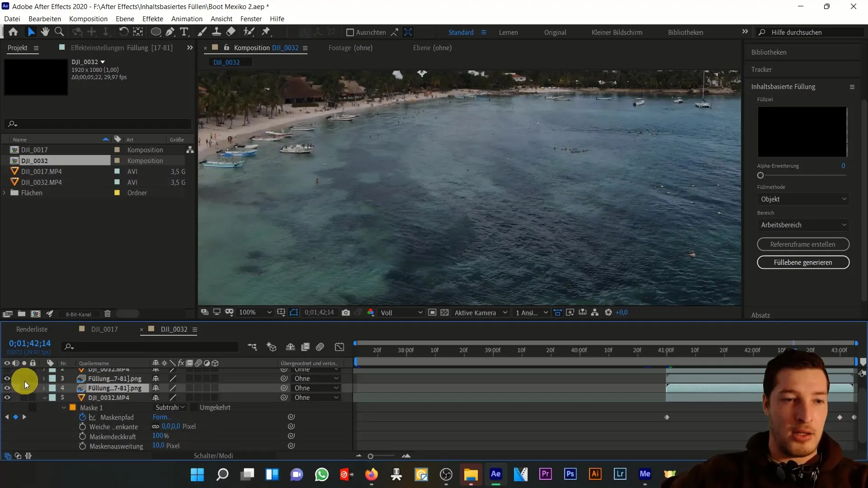Viewport: 868px width, 488px height.
Task: Switch to the DJI_0017 timeline tab
Action: point(104,329)
